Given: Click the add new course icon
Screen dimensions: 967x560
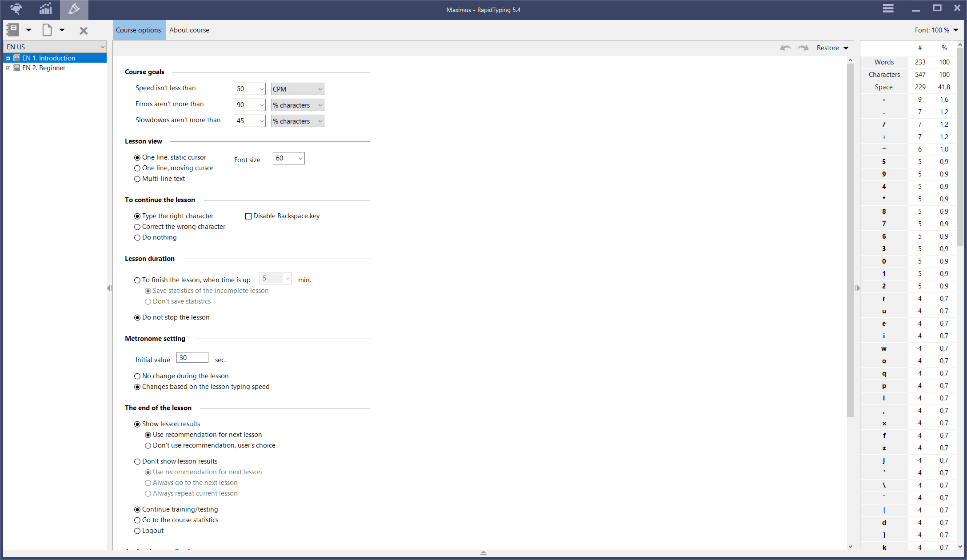Looking at the screenshot, I should click(12, 30).
